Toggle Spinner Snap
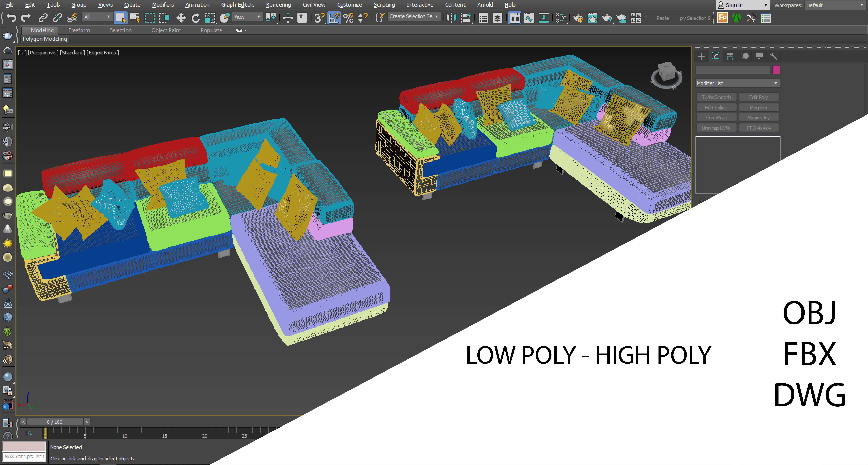 pos(363,18)
